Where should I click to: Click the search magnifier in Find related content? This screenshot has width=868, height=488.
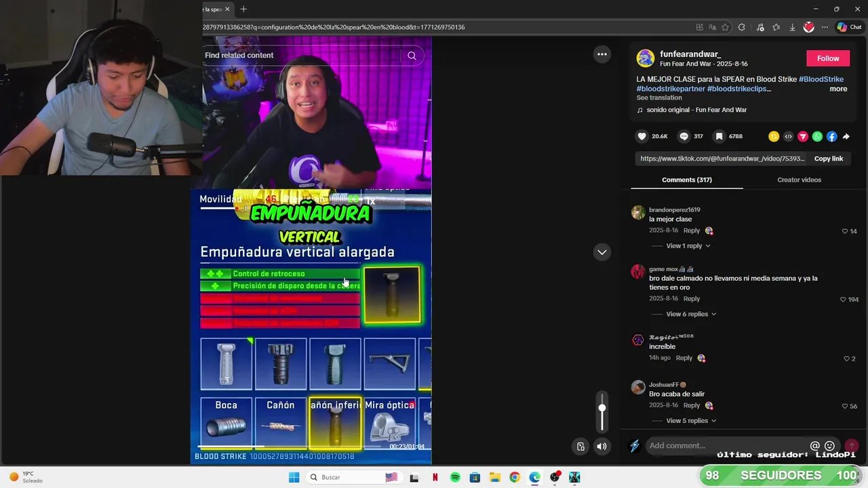click(x=412, y=56)
